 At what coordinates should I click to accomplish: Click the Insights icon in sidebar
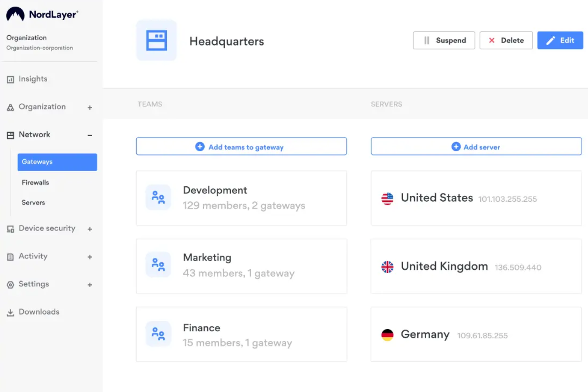coord(10,79)
